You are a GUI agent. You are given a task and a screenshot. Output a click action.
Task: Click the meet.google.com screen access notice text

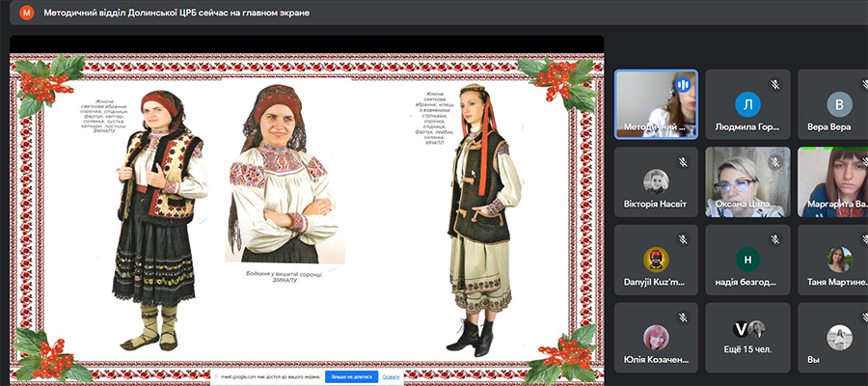(271, 377)
